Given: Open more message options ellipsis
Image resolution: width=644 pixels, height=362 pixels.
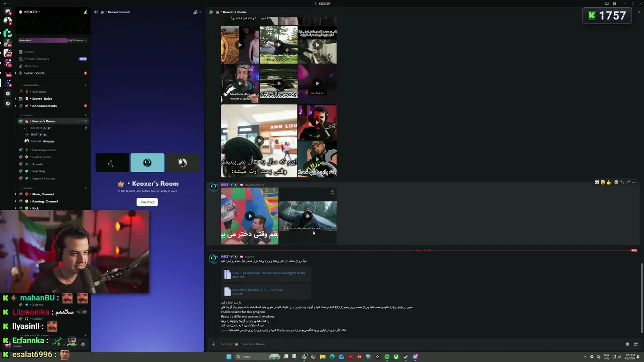Looking at the screenshot, I should pos(634,182).
